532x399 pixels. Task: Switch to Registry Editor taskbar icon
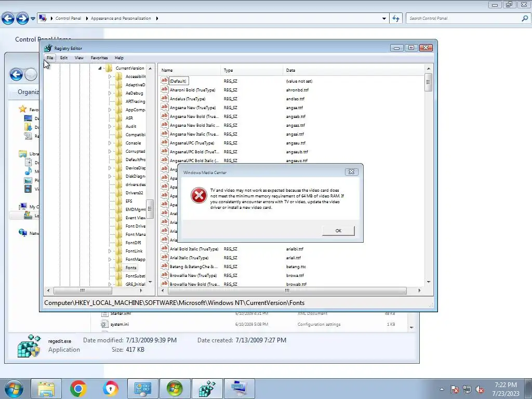pyautogui.click(x=207, y=389)
